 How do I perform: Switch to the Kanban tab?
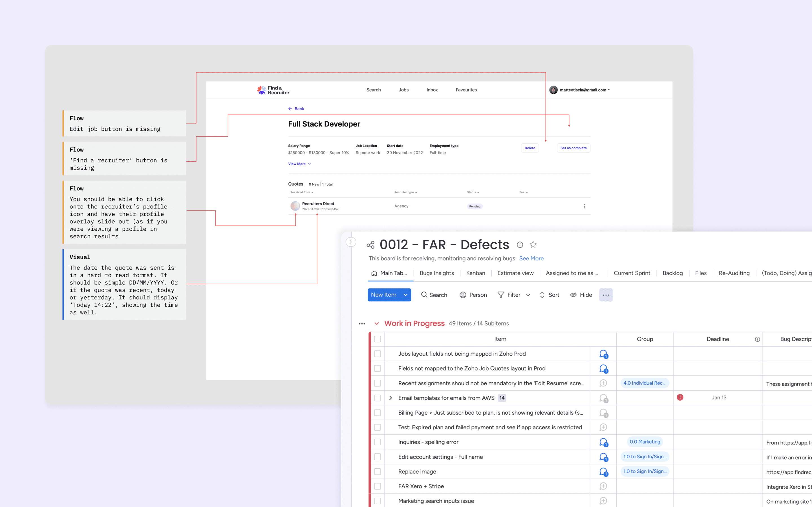(475, 273)
